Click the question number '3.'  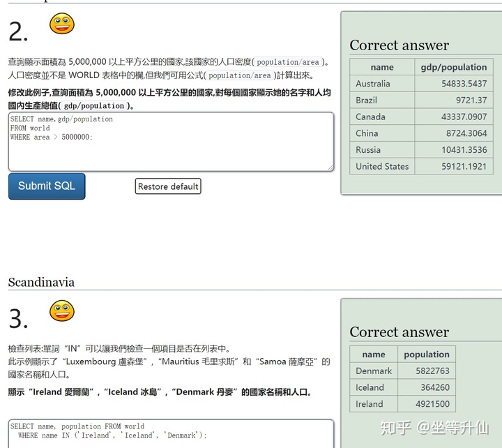click(x=18, y=319)
